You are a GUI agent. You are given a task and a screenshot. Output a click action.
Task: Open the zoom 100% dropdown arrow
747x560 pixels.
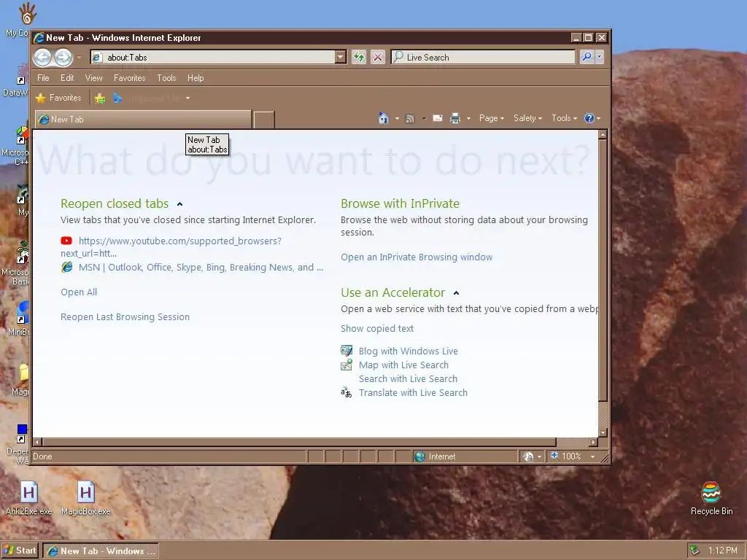click(592, 456)
